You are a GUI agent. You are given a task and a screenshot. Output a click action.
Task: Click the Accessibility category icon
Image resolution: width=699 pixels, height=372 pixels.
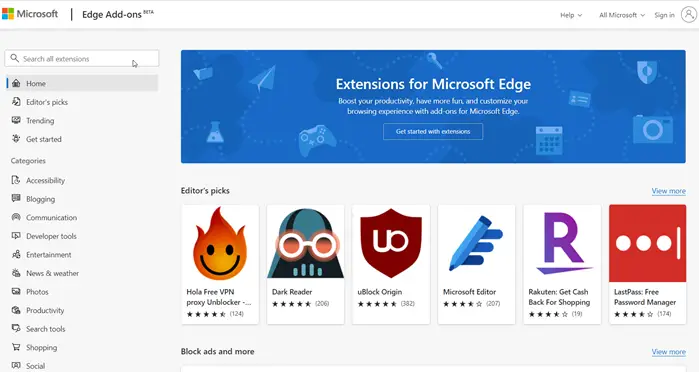click(16, 180)
